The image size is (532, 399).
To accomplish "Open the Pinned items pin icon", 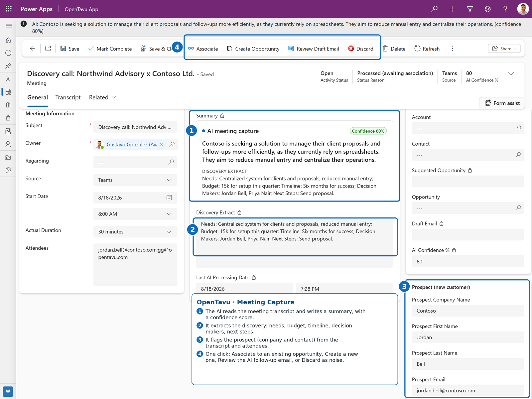I will [8, 66].
